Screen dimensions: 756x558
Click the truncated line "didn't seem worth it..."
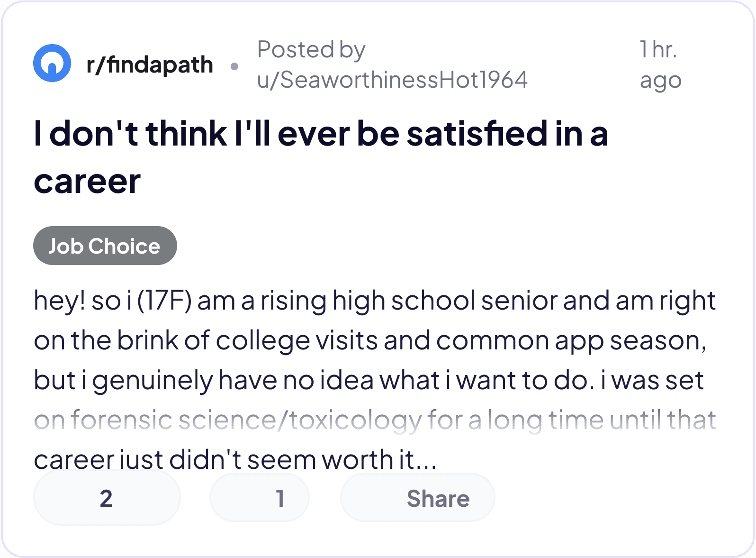pos(235,459)
